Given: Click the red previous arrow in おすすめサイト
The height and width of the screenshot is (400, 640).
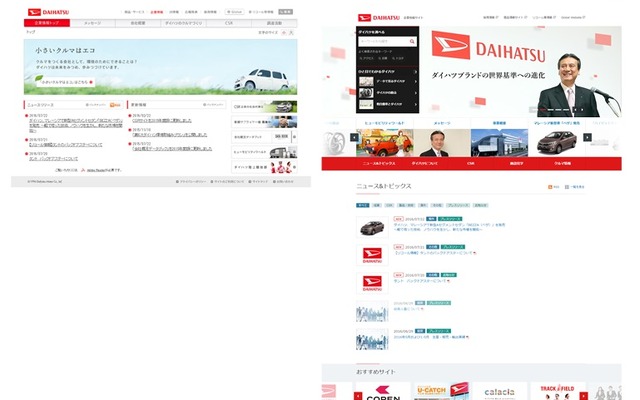Looking at the screenshot, I should [x=358, y=396].
